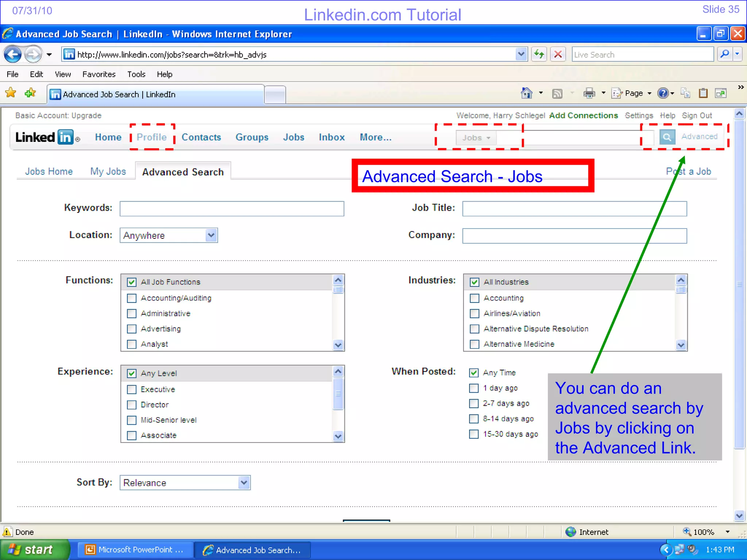747x560 pixels.
Task: Click the Basic Account Upgrade link
Action: click(x=58, y=116)
